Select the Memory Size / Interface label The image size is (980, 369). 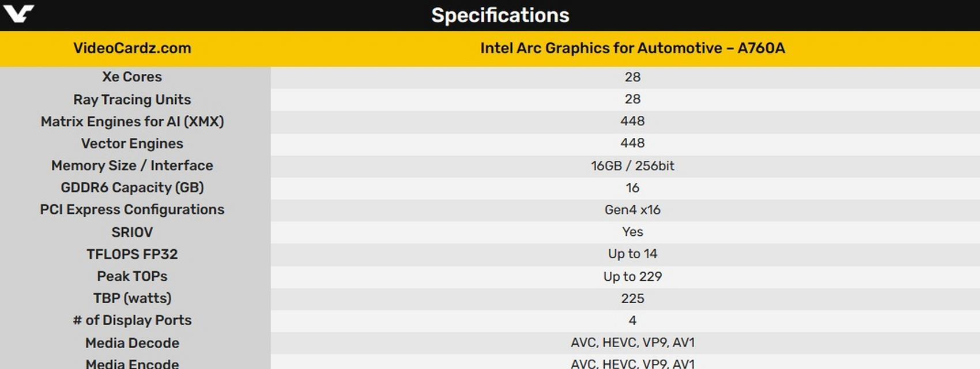pos(132,165)
